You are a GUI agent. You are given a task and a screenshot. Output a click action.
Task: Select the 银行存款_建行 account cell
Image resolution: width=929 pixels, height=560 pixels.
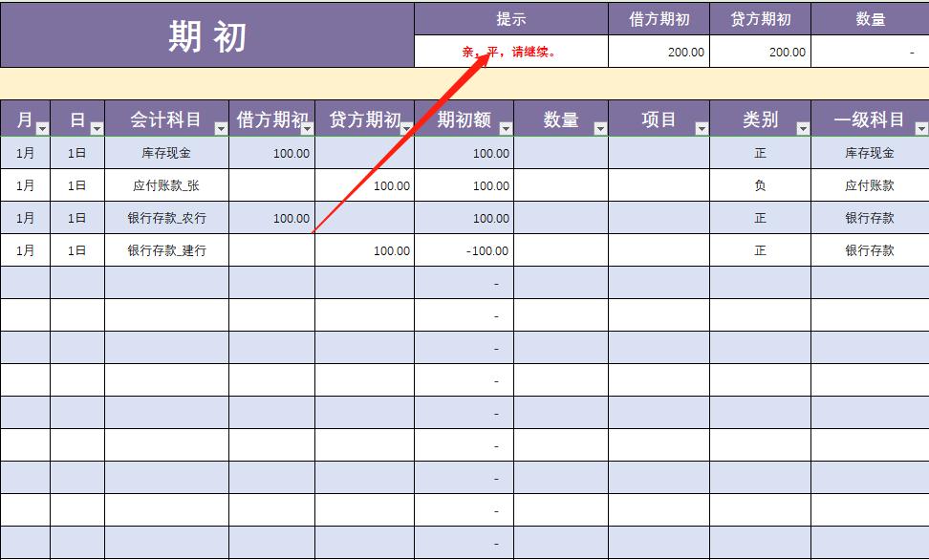point(169,250)
